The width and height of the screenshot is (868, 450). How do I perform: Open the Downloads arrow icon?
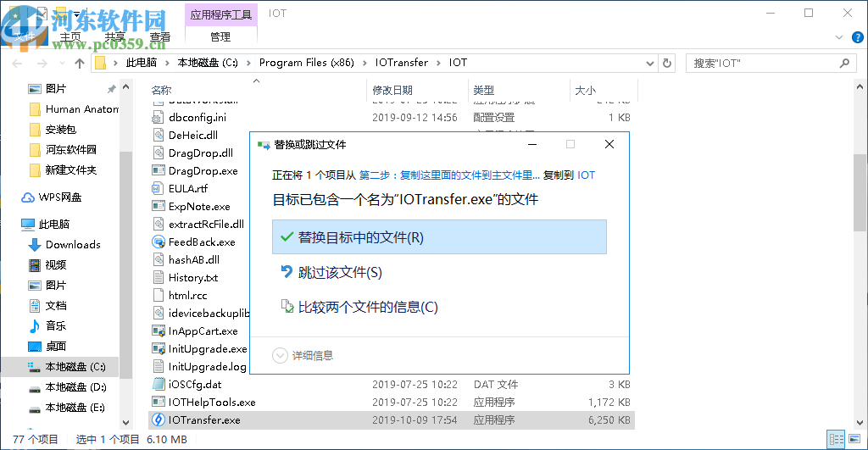34,245
